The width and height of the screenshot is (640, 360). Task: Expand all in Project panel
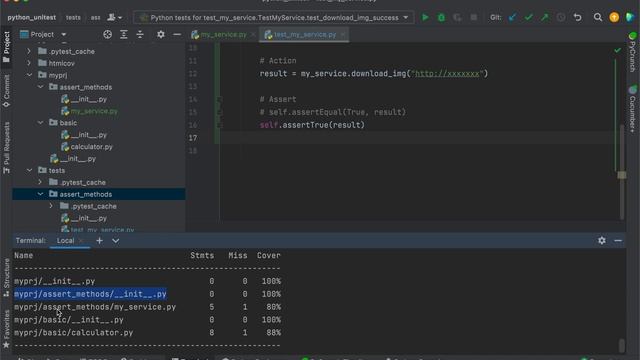pyautogui.click(x=124, y=35)
